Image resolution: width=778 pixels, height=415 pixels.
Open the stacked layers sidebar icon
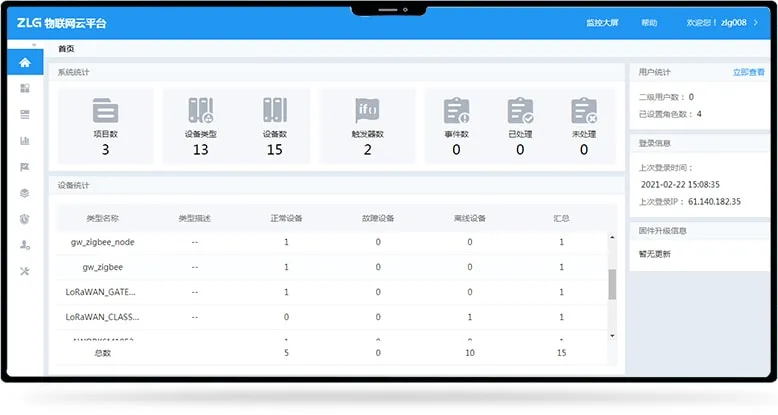[25, 192]
